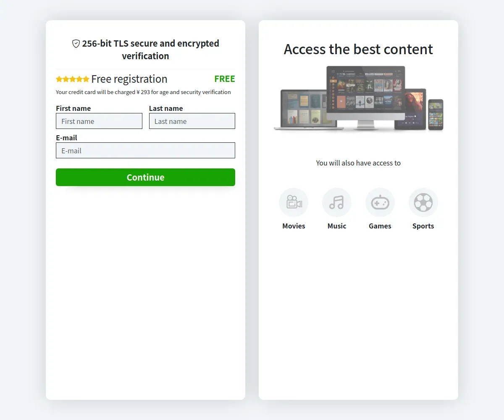The width and height of the screenshot is (504, 420).
Task: Click the shield security icon
Action: pyautogui.click(x=76, y=44)
